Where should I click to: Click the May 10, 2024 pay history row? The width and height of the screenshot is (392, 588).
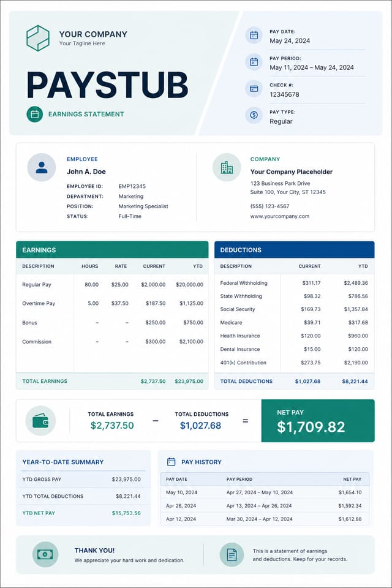point(265,492)
